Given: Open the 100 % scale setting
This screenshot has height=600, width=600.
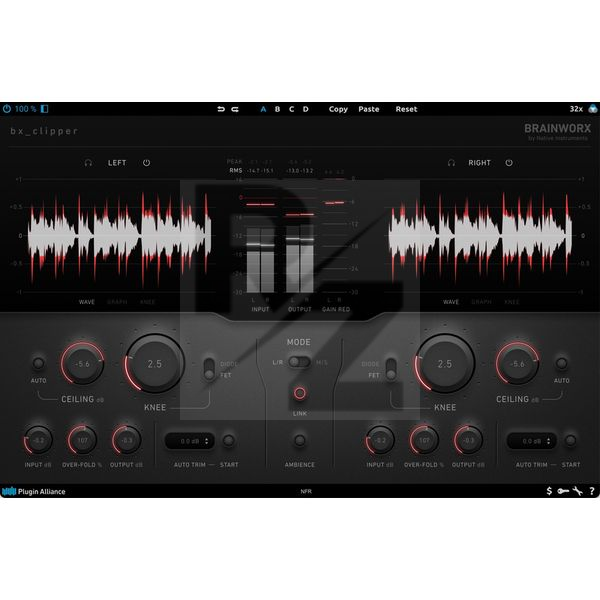Looking at the screenshot, I should (26, 109).
